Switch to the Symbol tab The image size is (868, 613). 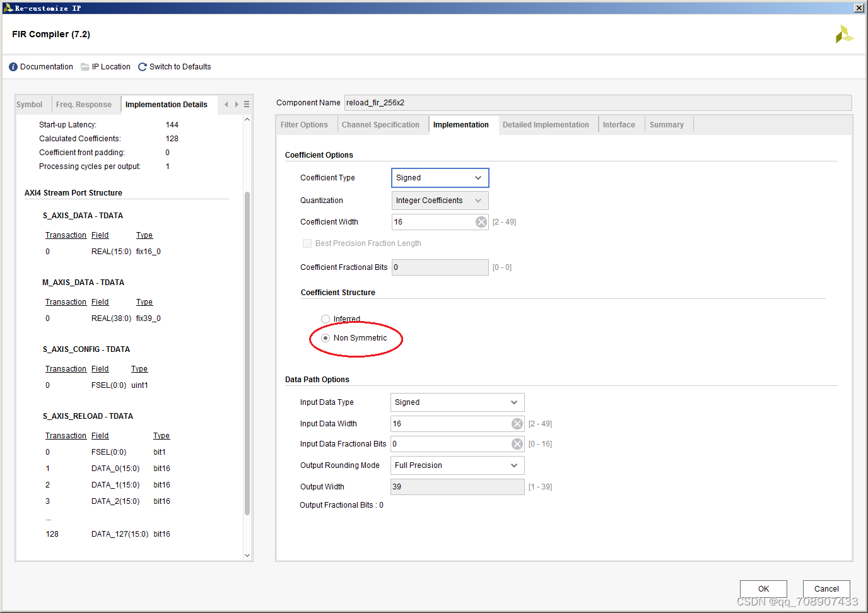30,105
